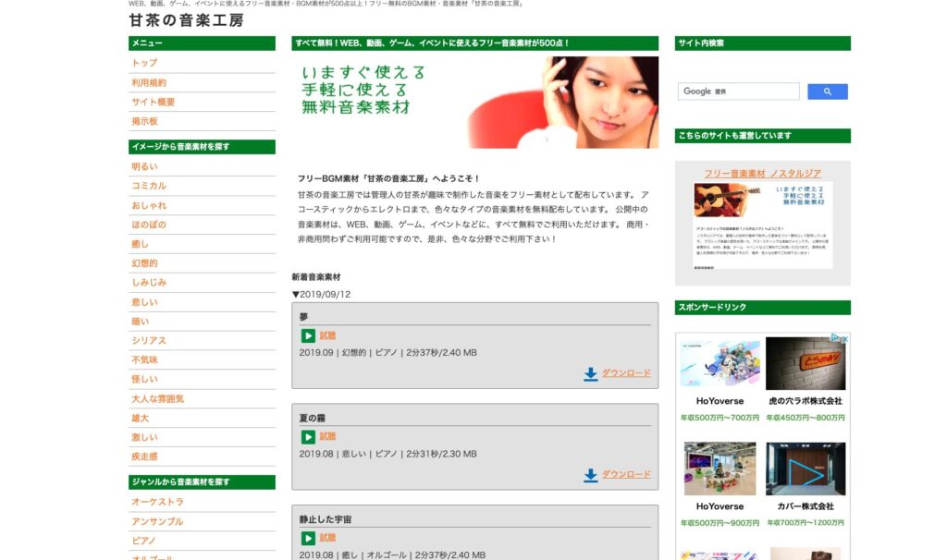The height and width of the screenshot is (560, 947).
Task: Select the 暗い category
Action: pos(141,322)
